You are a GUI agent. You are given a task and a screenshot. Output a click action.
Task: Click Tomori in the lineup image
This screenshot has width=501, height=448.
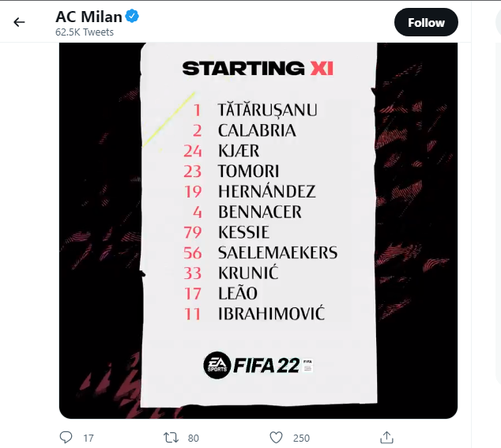pyautogui.click(x=248, y=171)
